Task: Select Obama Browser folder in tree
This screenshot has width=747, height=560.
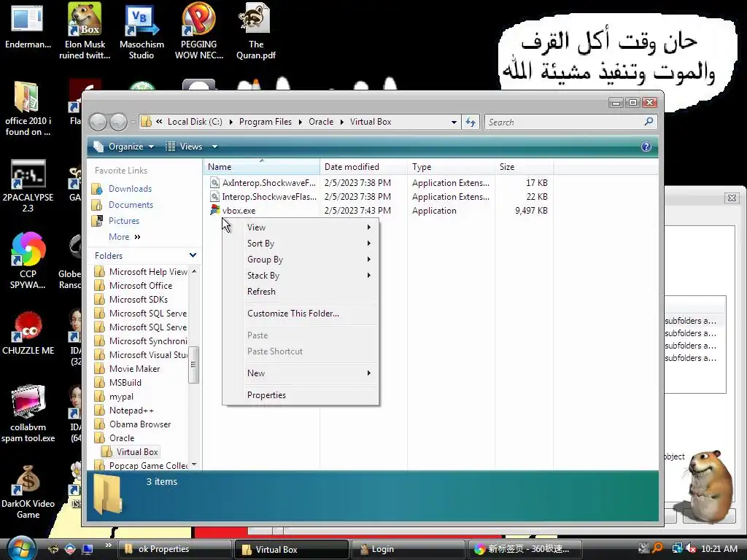Action: [140, 424]
